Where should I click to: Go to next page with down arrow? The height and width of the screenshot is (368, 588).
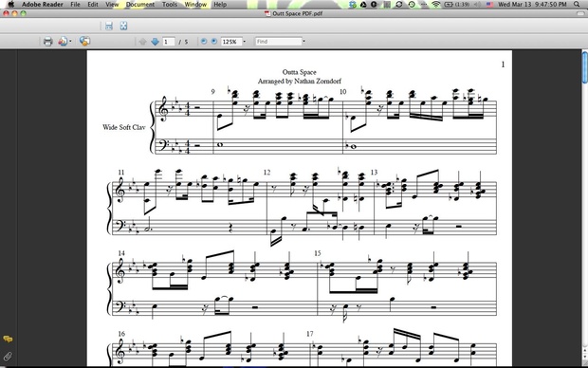(x=155, y=42)
